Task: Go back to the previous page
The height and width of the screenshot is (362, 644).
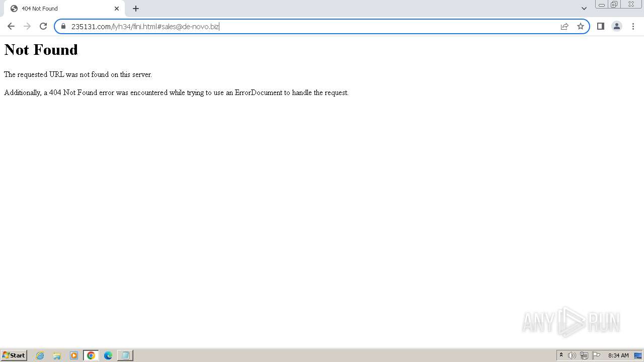Action: [11, 26]
